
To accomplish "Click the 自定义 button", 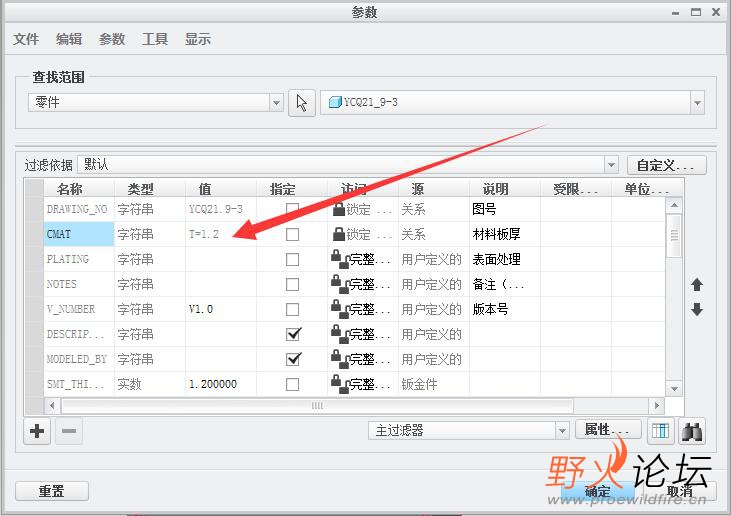I will coord(667,165).
